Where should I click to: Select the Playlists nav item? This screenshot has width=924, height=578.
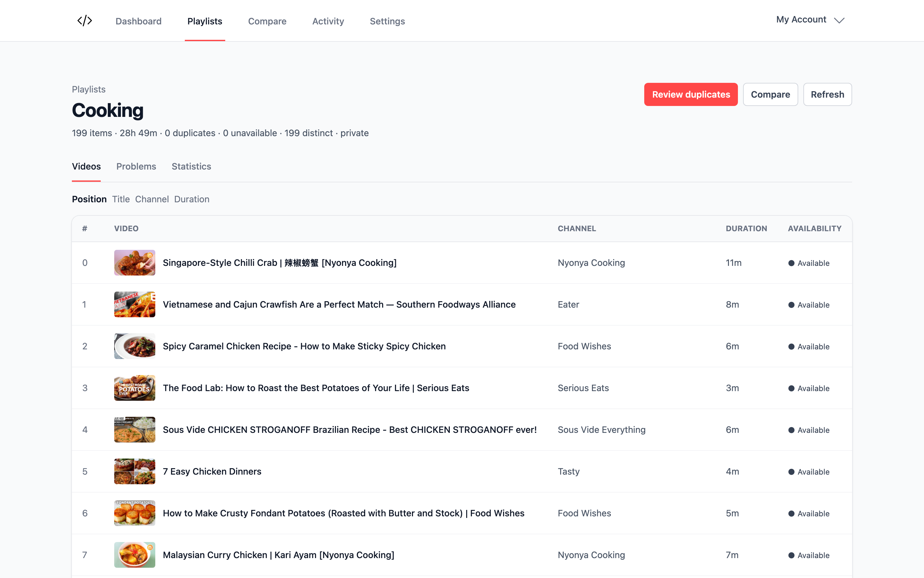coord(205,21)
